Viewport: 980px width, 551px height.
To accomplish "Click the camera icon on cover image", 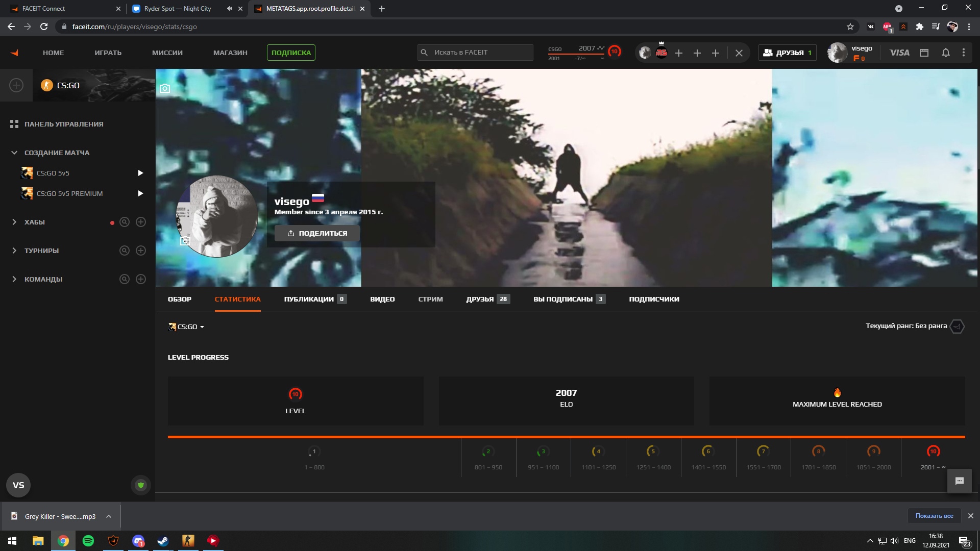I will tap(164, 88).
